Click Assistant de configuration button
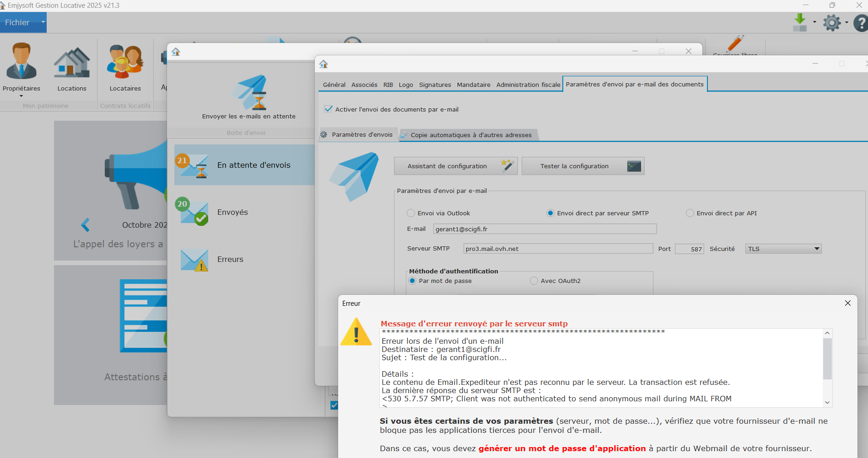Screen dimensions: 868x458 pos(455,166)
